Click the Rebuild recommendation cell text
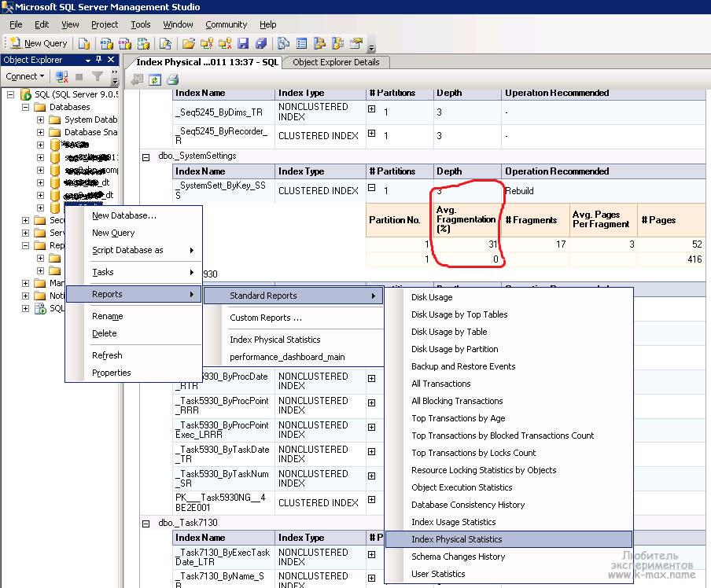The width and height of the screenshot is (711, 588). (520, 191)
